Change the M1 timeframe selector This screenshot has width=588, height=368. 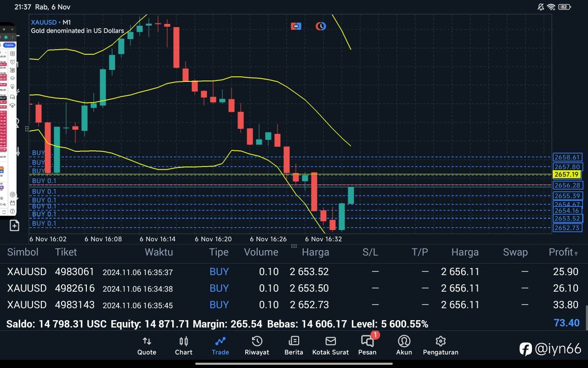[67, 22]
